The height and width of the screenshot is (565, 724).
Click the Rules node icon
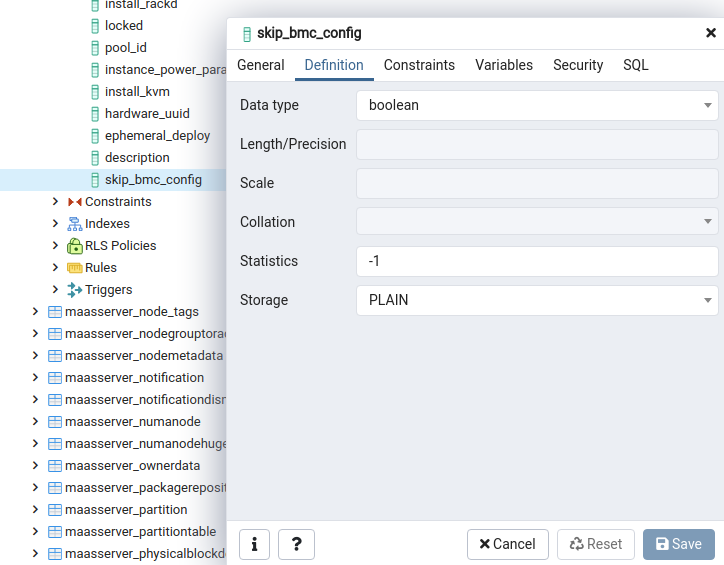[74, 268]
